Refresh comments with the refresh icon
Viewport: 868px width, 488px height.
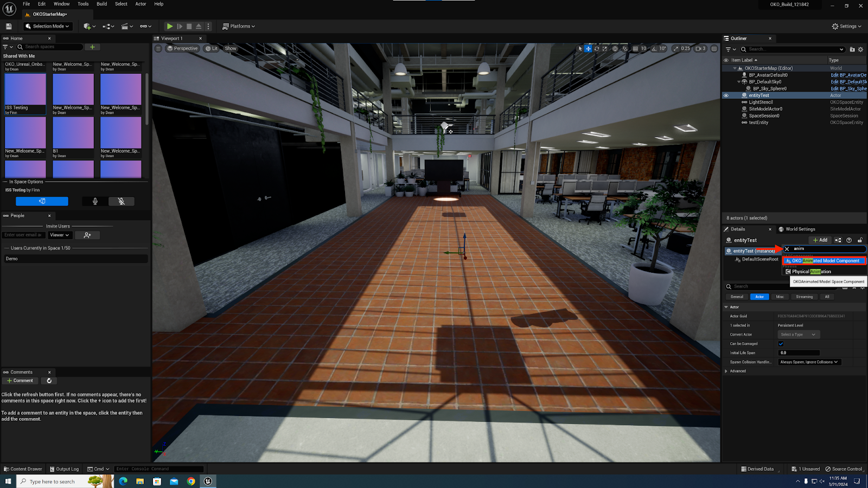click(49, 381)
